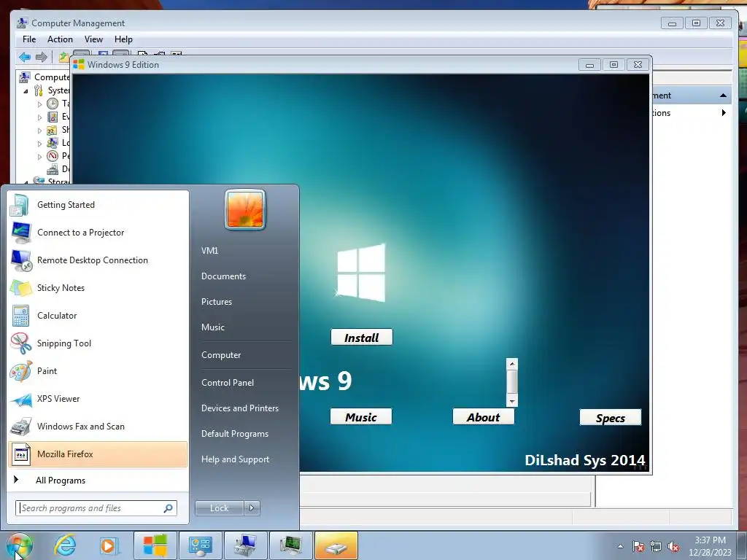
Task: Open Paint from Start menu
Action: pos(98,371)
